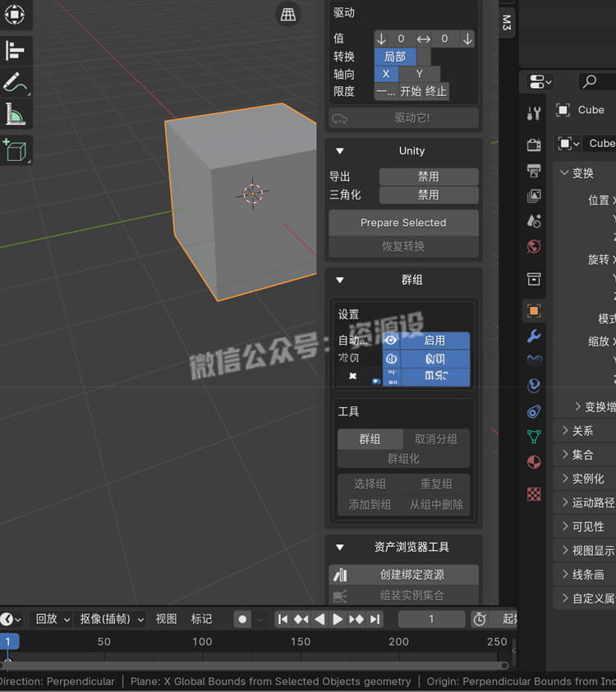Open the Material properties sphere tab
Screen dimensions: 616x692
point(534,462)
